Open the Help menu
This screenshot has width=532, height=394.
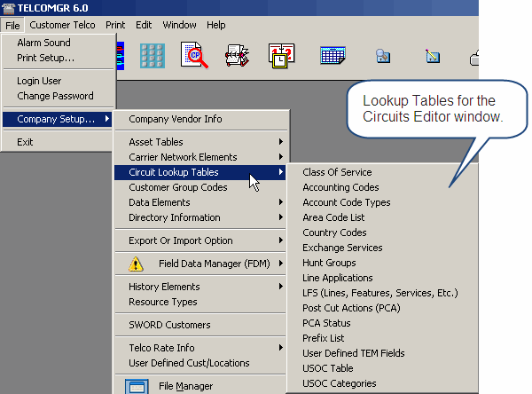click(215, 25)
